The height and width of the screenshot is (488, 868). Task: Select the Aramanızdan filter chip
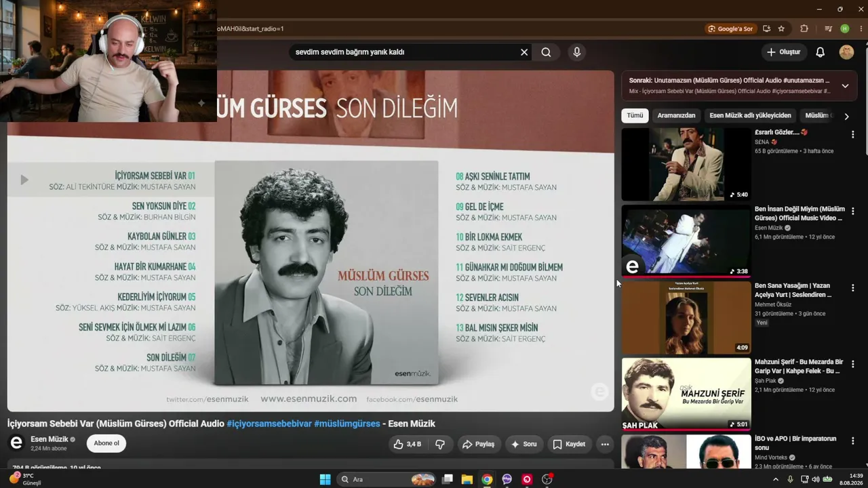click(676, 116)
